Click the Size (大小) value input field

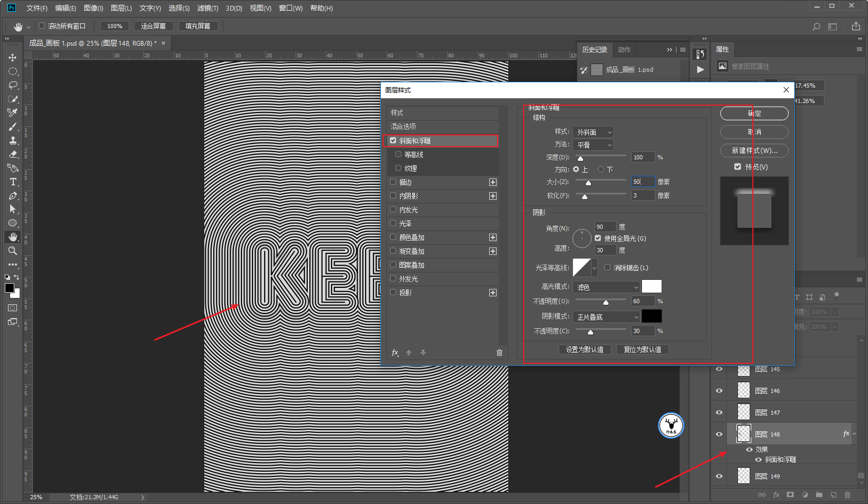click(x=643, y=182)
